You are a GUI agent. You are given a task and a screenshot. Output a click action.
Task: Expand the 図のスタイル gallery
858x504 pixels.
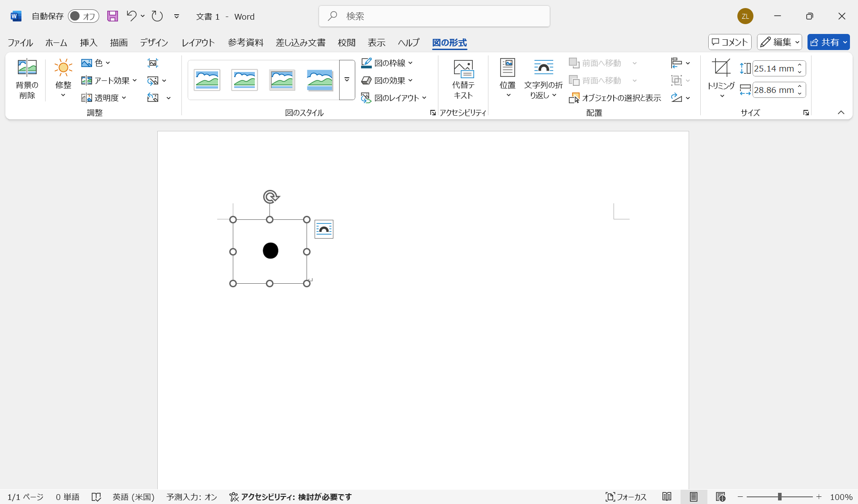click(x=347, y=80)
